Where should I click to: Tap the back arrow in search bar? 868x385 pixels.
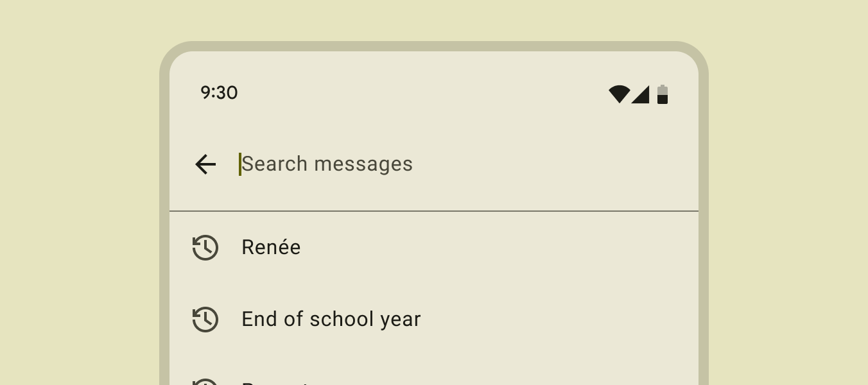[x=205, y=164]
